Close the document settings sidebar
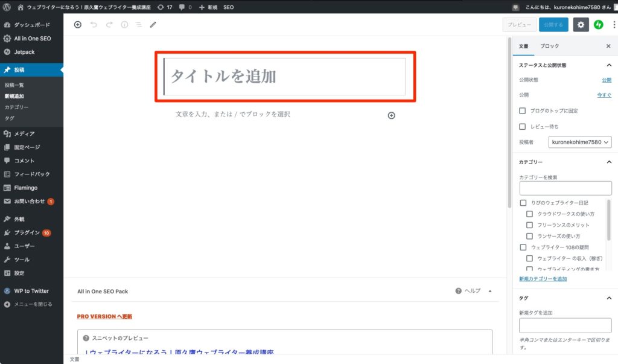 pos(608,46)
